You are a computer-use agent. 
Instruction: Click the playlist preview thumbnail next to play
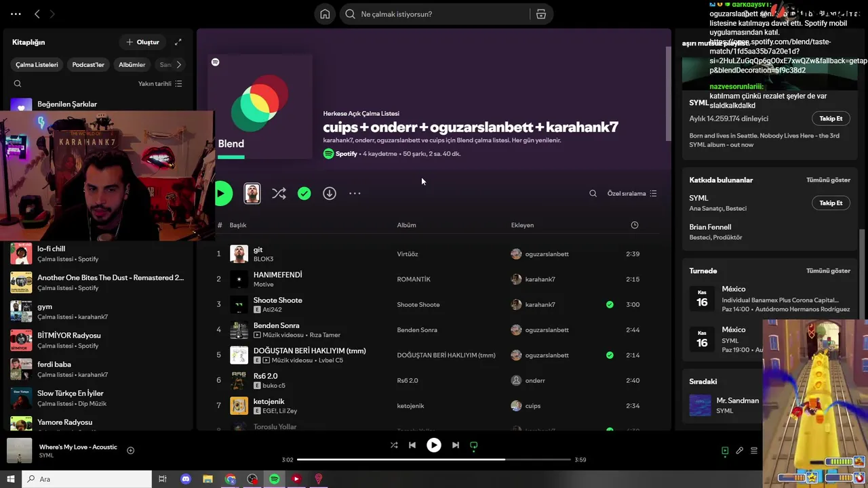[x=252, y=194]
